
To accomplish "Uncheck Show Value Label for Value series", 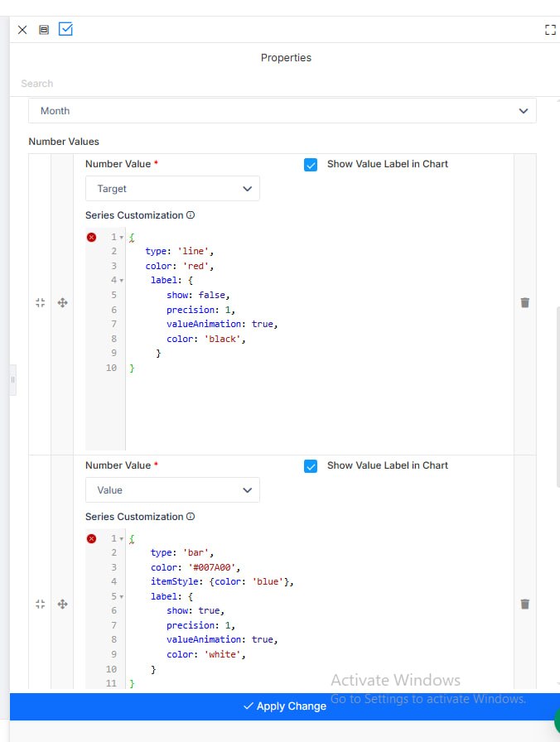I will pos(311,466).
